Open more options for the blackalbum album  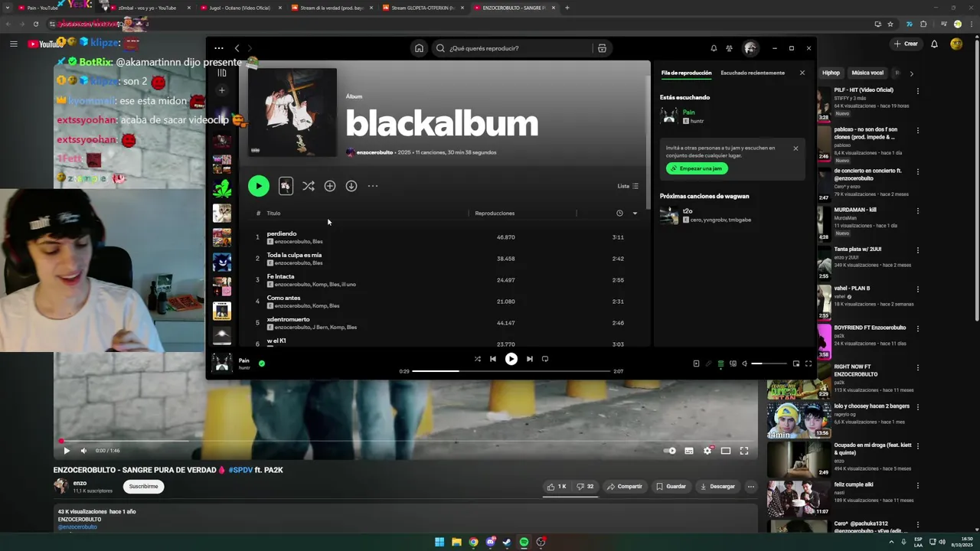pyautogui.click(x=373, y=186)
